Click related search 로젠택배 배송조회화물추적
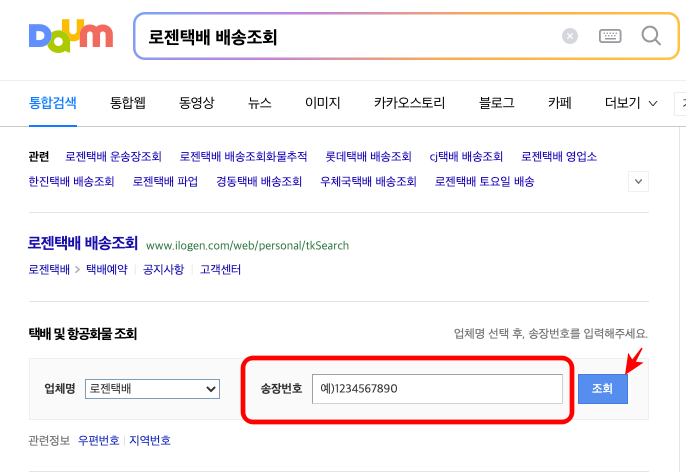The image size is (686, 472). click(243, 157)
